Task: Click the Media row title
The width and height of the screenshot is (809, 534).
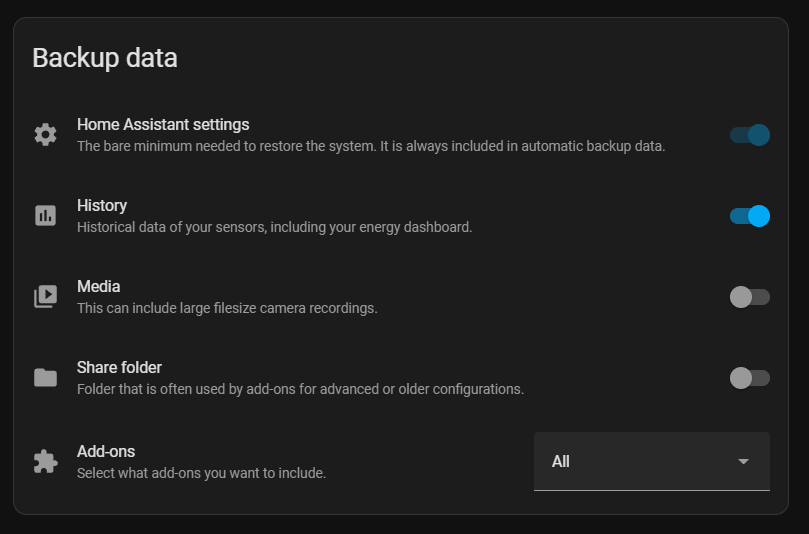Action: point(99,286)
